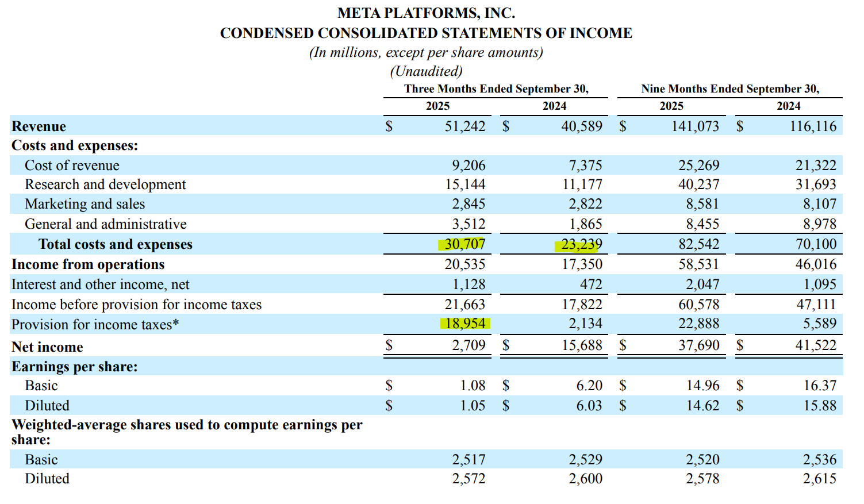This screenshot has height=504, width=864.
Task: Select income from operations value 46,016
Action: [x=816, y=264]
